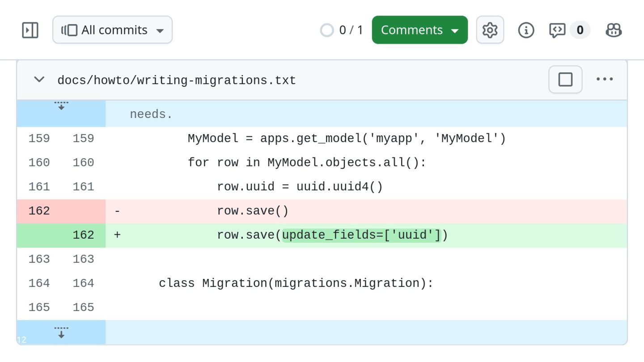Toggle the file tree sidebar panel
644x362 pixels.
pyautogui.click(x=30, y=30)
